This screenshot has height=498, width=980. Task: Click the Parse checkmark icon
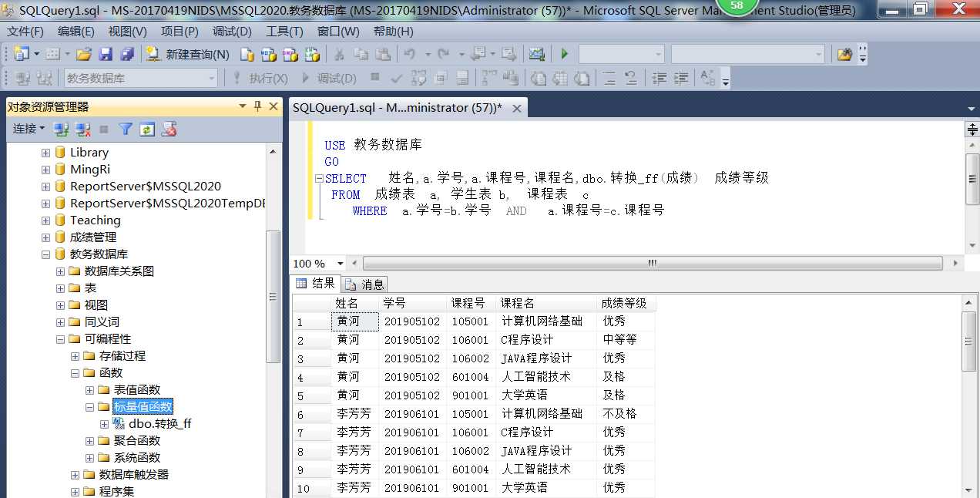397,78
